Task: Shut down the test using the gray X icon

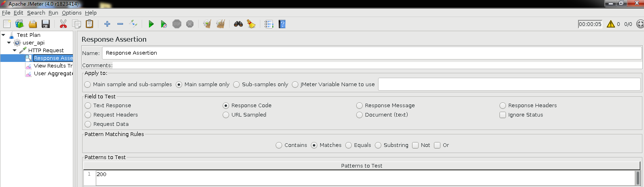Action: (x=190, y=24)
